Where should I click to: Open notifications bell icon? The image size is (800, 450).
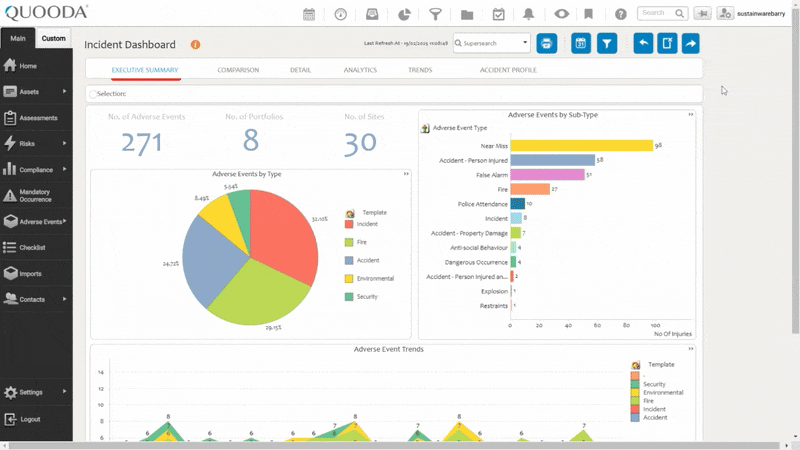point(529,14)
